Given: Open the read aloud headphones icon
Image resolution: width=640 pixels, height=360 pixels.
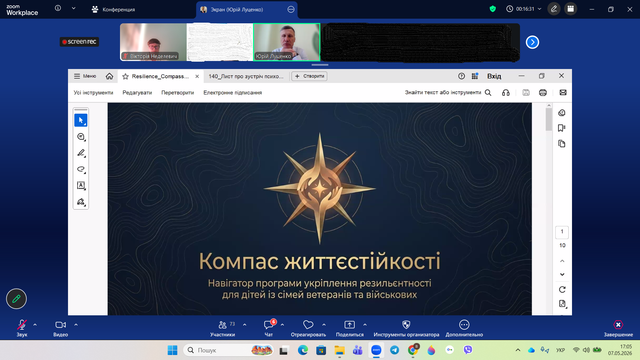Looking at the screenshot, I should (506, 93).
